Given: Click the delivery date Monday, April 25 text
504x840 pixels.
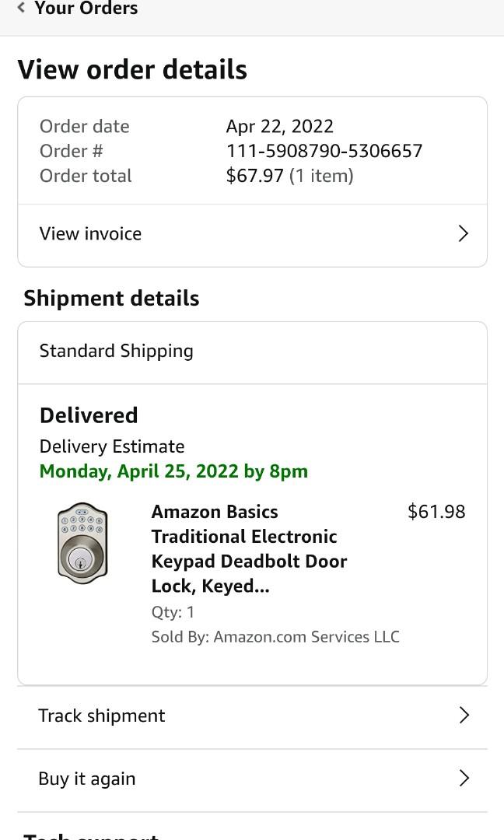Looking at the screenshot, I should [x=173, y=471].
